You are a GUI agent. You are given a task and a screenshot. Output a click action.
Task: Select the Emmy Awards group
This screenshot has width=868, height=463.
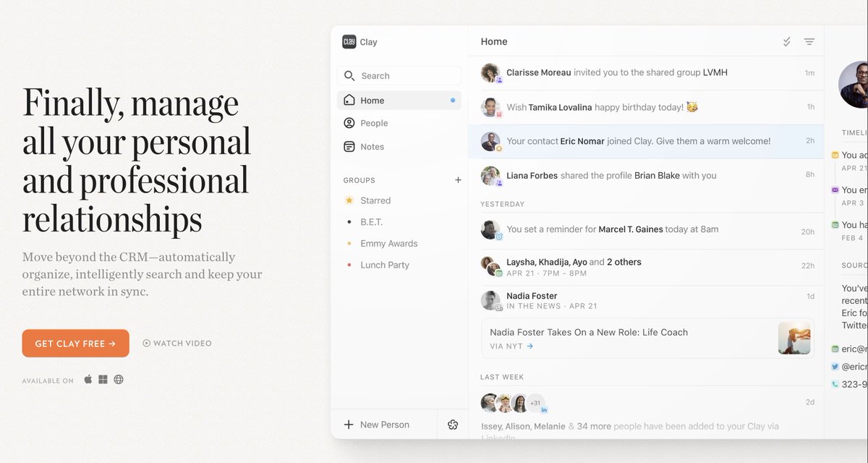pyautogui.click(x=389, y=244)
